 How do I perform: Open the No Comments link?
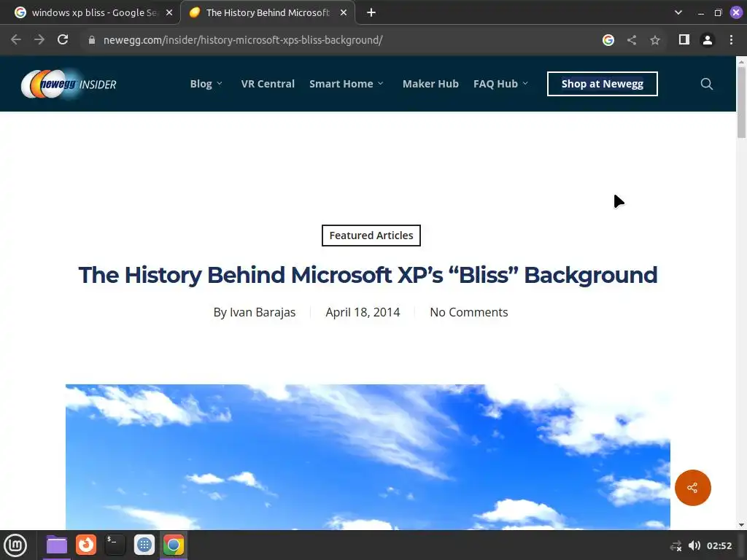(469, 312)
